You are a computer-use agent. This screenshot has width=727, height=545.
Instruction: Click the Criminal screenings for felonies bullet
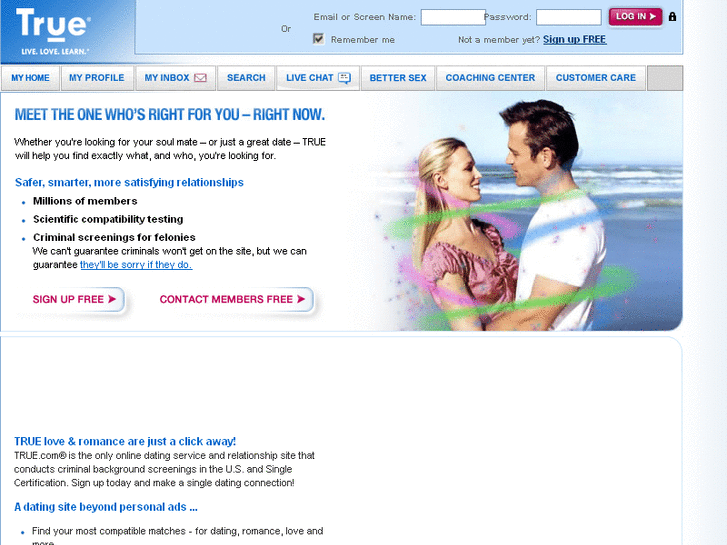point(114,237)
